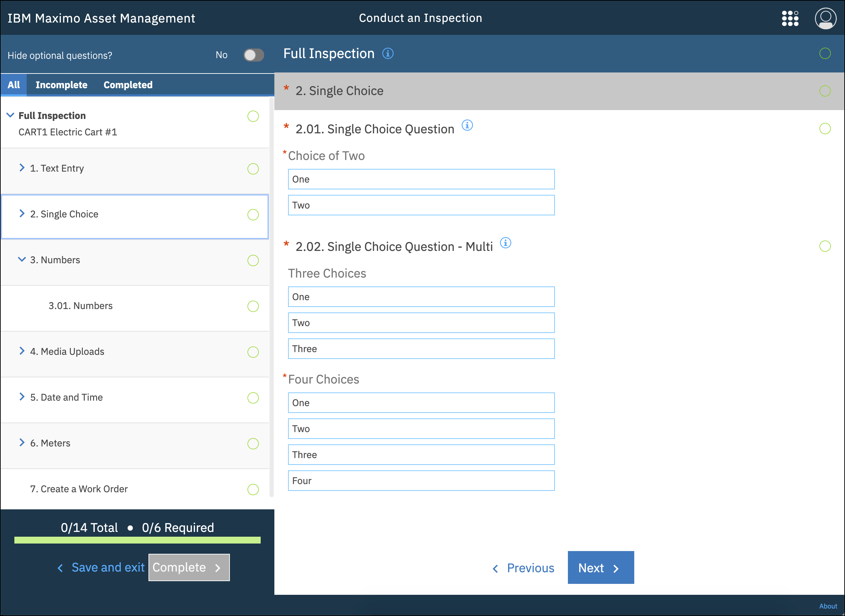
Task: Collapse the 3. Numbers section
Action: click(22, 259)
